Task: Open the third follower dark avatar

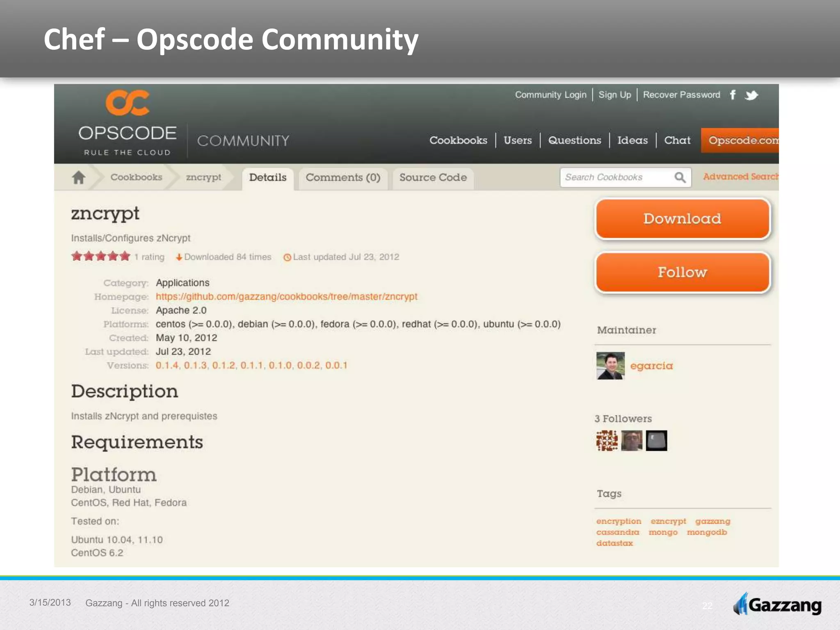Action: point(656,441)
